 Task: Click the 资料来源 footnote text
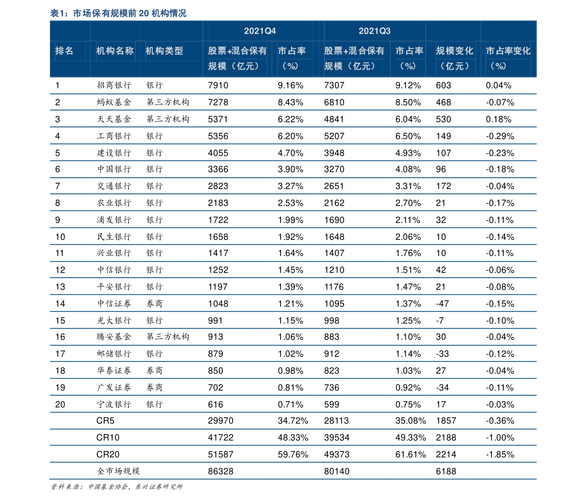(x=116, y=487)
